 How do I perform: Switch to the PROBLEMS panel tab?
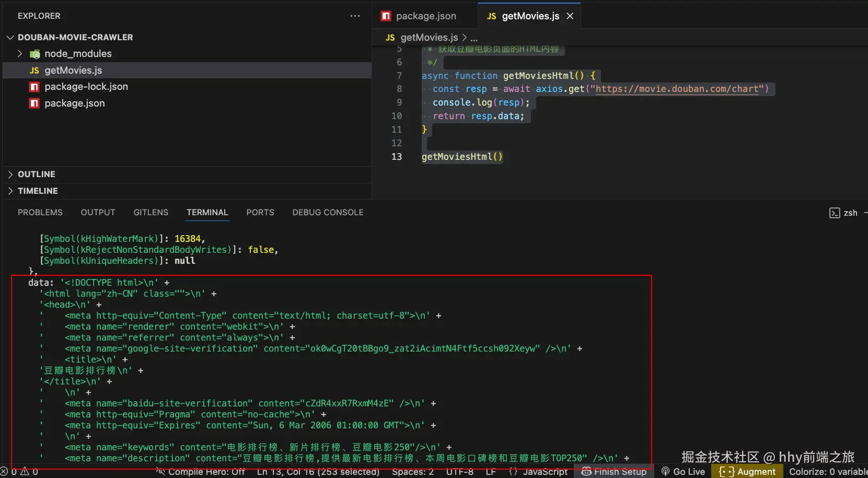(40, 213)
